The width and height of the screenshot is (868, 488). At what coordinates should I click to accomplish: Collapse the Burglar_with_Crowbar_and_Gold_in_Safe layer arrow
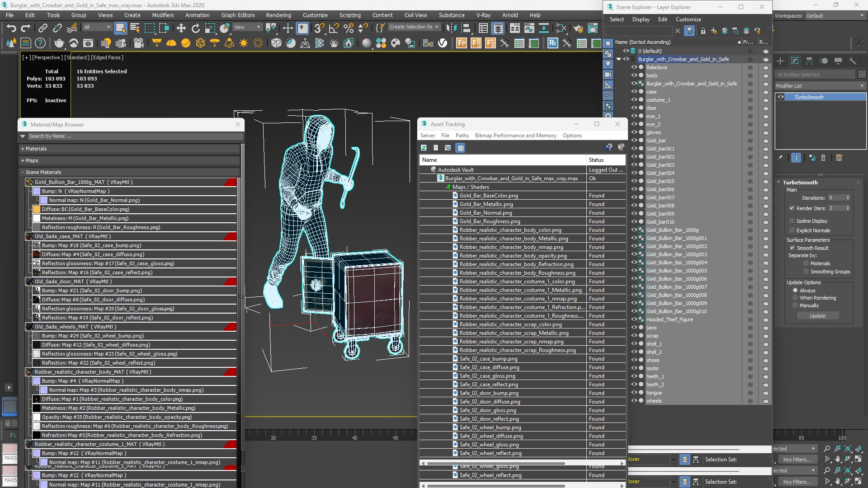pyautogui.click(x=619, y=59)
